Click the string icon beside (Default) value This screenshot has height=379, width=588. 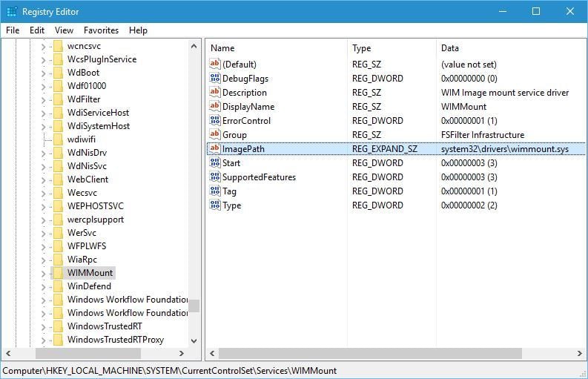pyautogui.click(x=214, y=64)
